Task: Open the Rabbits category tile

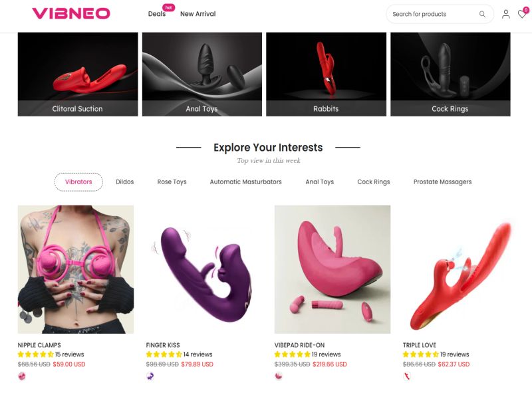Action: [326, 74]
